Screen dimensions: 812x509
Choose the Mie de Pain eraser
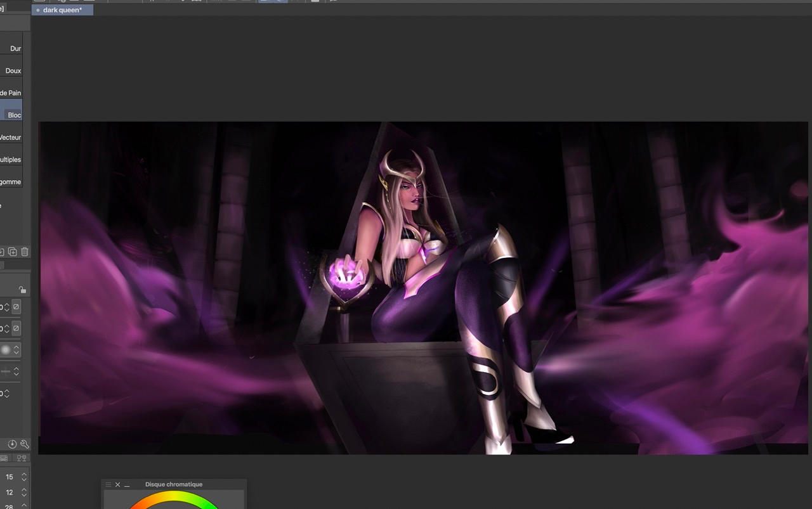(x=11, y=93)
